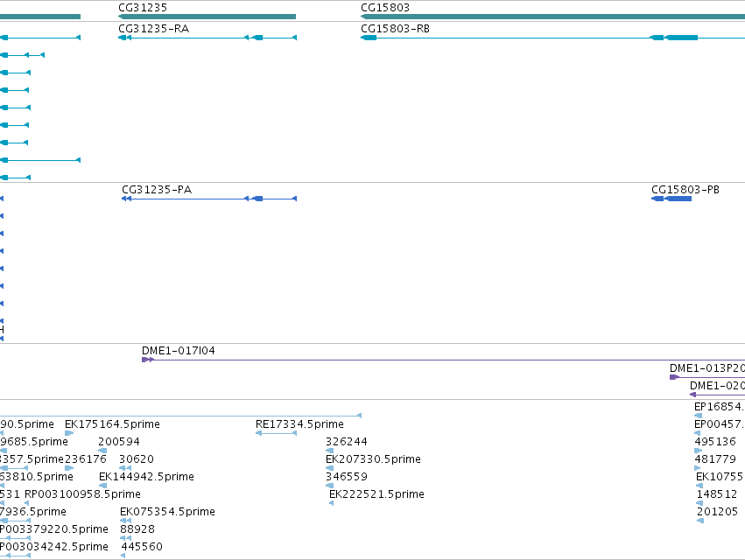The image size is (745, 560).
Task: Click the CG15803 gene label
Action: pyautogui.click(x=385, y=8)
